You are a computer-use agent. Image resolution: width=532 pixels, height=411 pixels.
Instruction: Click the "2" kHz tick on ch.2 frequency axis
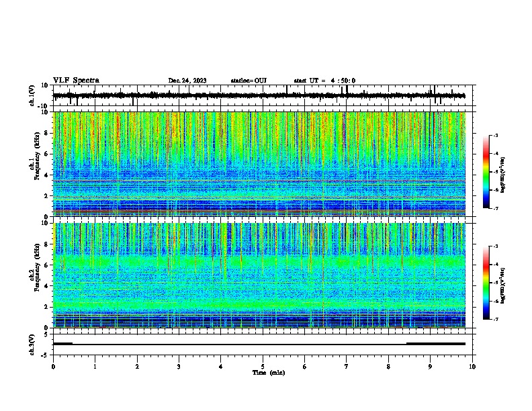pyautogui.click(x=46, y=307)
